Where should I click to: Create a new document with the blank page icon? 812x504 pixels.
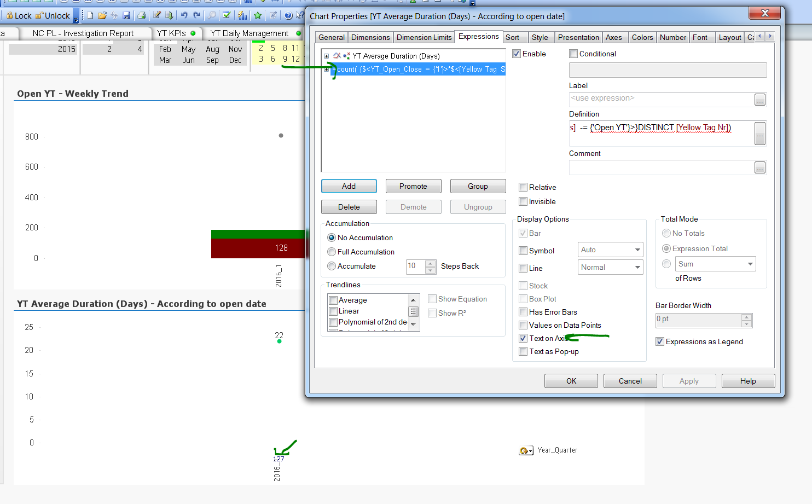click(90, 15)
